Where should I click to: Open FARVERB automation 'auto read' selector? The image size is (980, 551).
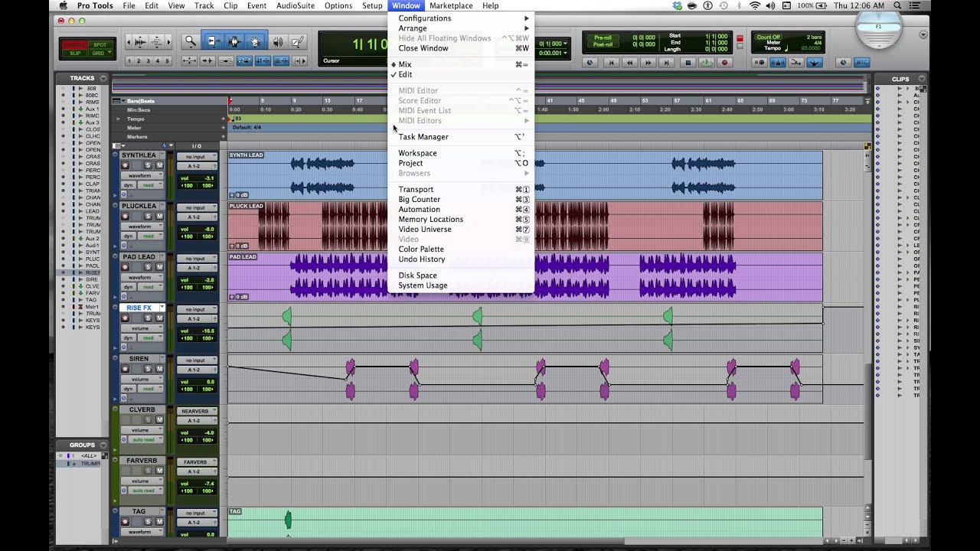point(145,491)
